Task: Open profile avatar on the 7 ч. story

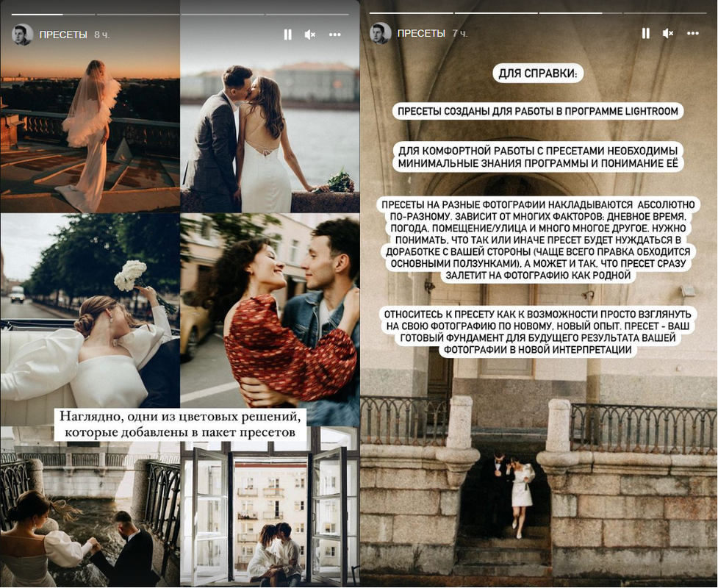Action: (x=380, y=33)
